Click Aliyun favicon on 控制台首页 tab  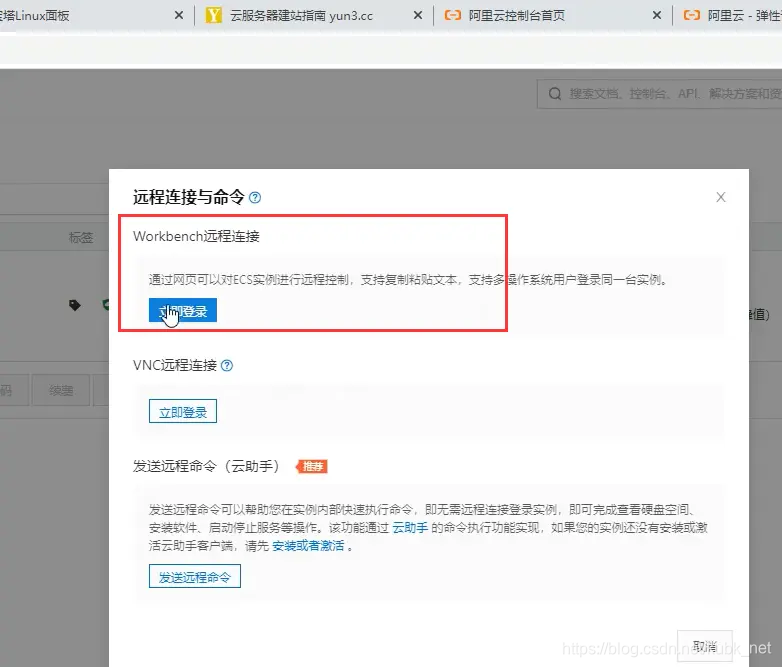pos(452,15)
